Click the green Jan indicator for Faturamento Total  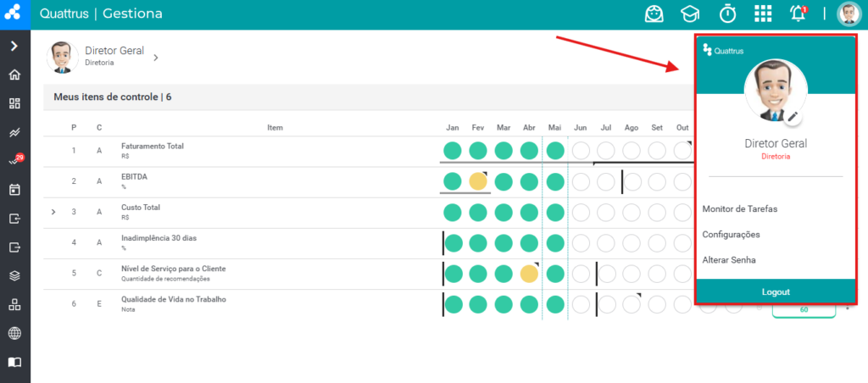coord(453,151)
